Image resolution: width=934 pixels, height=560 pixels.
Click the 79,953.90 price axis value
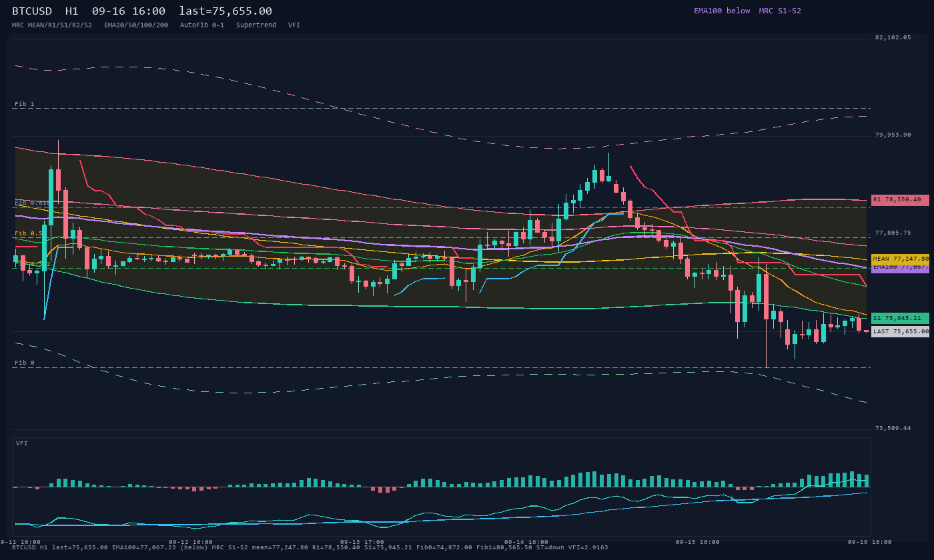pyautogui.click(x=893, y=135)
